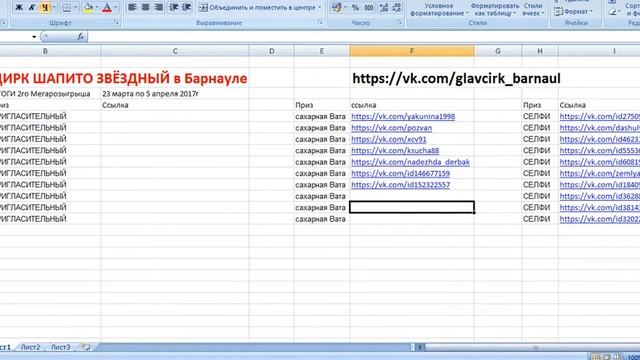Decrease decimal places
640x360 pixels.
pos(397,7)
